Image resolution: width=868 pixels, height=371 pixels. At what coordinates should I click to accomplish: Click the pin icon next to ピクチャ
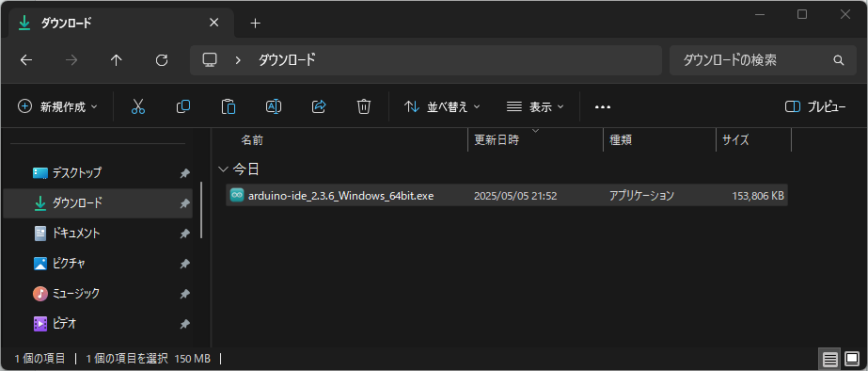(x=185, y=264)
